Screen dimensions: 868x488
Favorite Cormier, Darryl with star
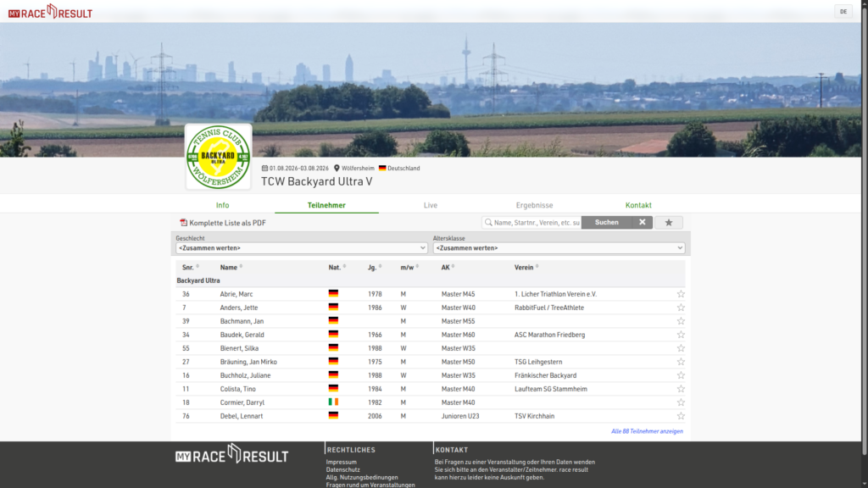(681, 402)
